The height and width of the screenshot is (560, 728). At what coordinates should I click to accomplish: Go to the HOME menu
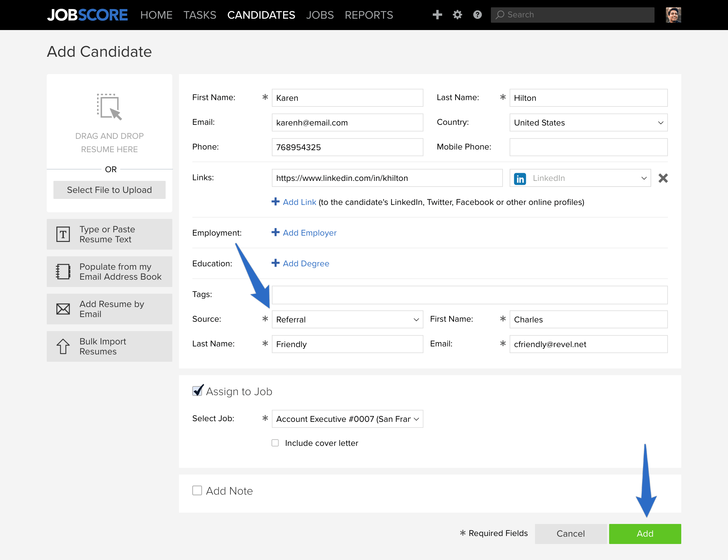pyautogui.click(x=156, y=15)
